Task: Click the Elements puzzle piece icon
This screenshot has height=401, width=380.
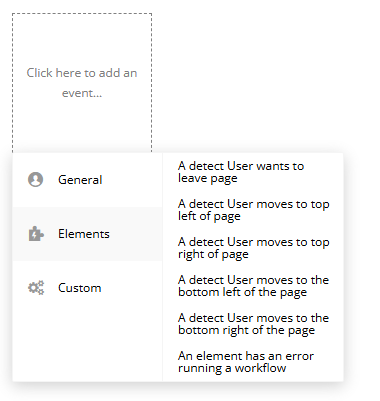Action: tap(36, 234)
